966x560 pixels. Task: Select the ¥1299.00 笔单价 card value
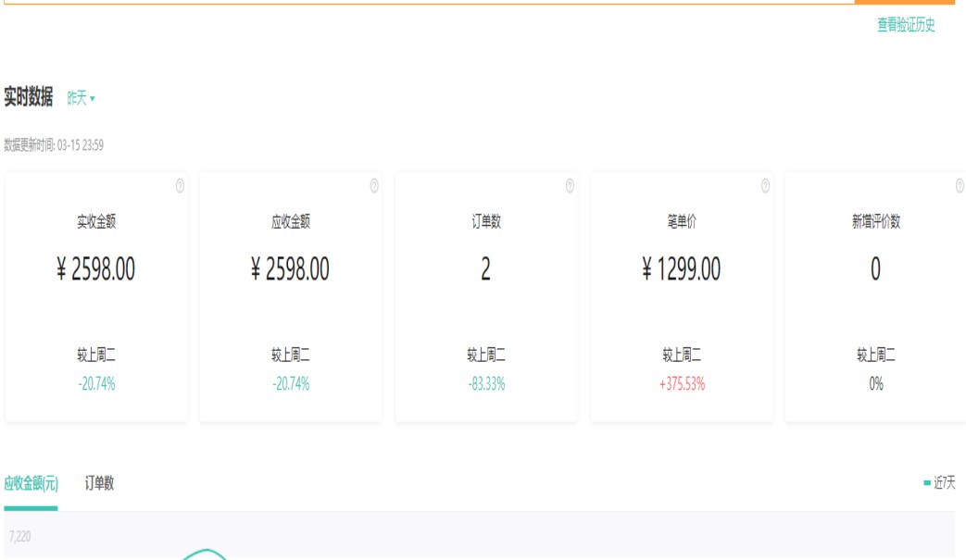pos(681,269)
